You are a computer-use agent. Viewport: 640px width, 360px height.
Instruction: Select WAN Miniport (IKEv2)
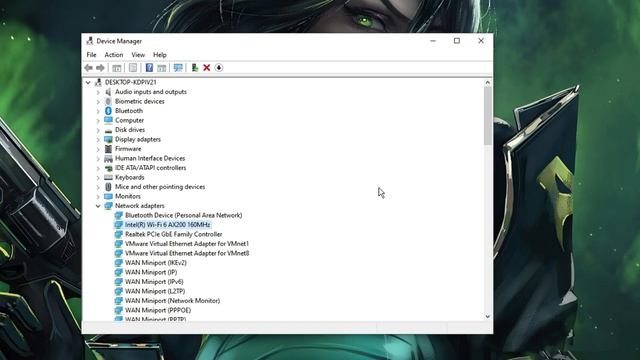coord(156,262)
